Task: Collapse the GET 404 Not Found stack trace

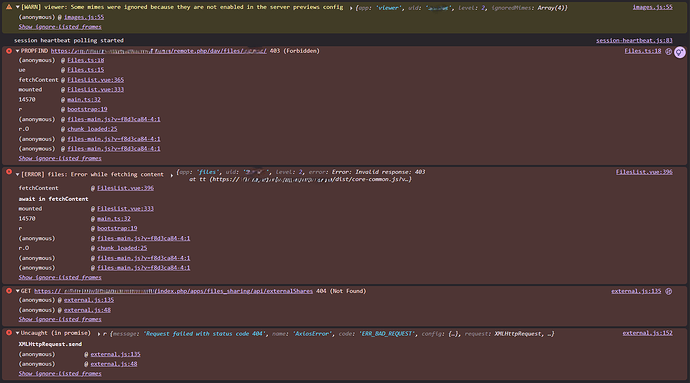Action: coord(18,291)
